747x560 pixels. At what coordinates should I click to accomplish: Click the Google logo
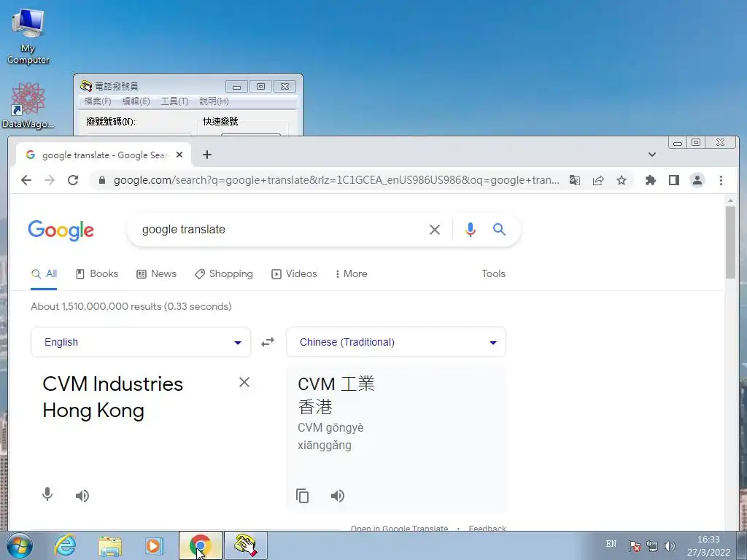point(61,230)
